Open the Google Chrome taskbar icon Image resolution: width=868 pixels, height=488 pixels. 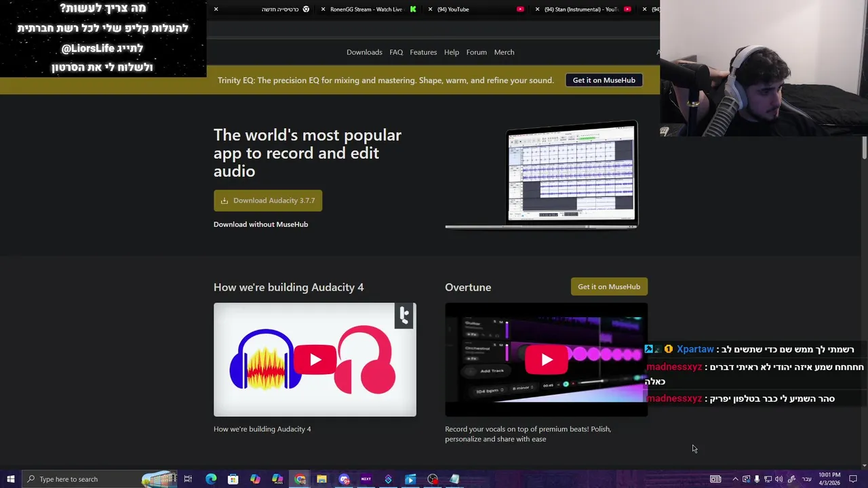coord(300,479)
